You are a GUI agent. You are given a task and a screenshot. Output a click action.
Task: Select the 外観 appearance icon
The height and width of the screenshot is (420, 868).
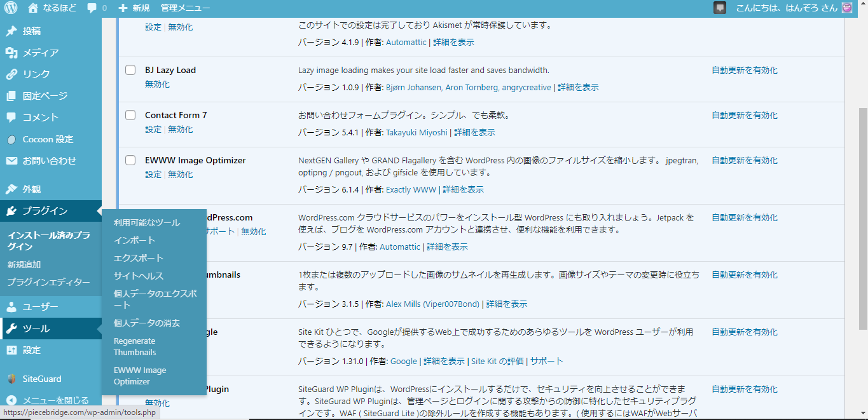click(11, 189)
